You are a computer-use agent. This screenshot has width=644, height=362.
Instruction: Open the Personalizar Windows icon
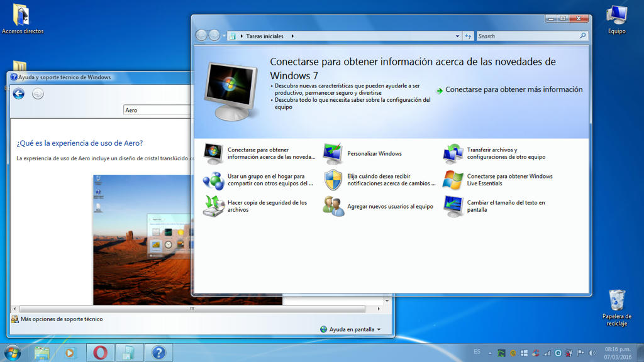[x=333, y=153]
